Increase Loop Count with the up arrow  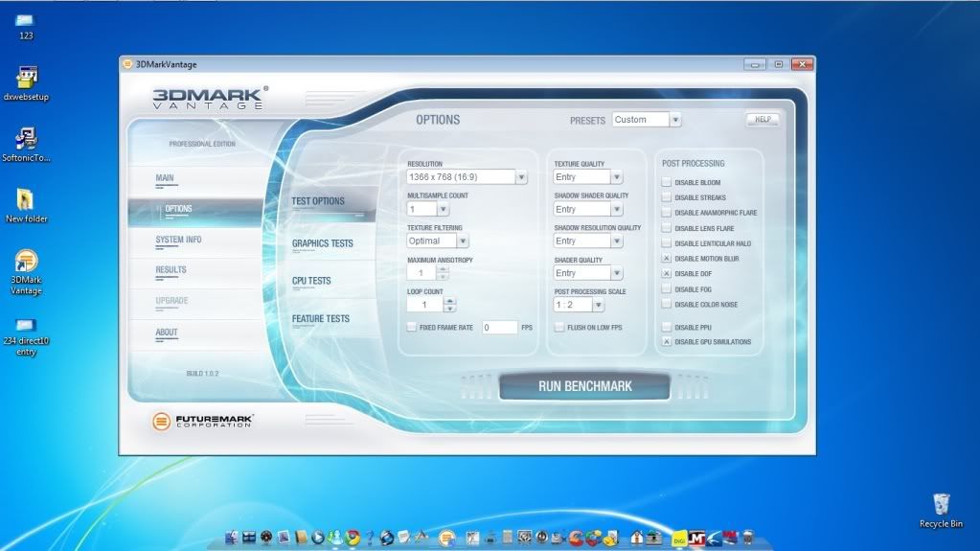(450, 300)
